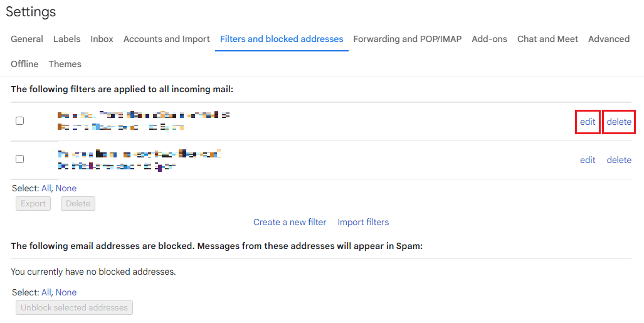
Task: Delete the second filter
Action: [619, 160]
